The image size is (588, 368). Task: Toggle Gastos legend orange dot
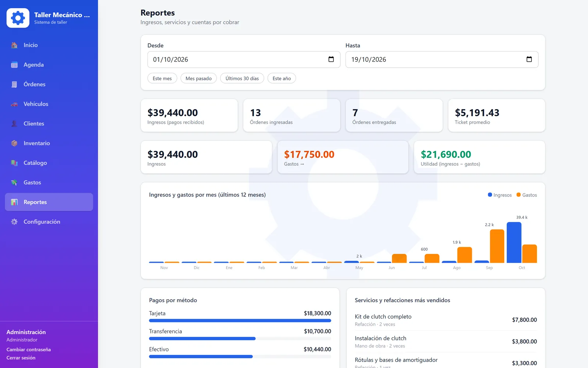point(519,195)
